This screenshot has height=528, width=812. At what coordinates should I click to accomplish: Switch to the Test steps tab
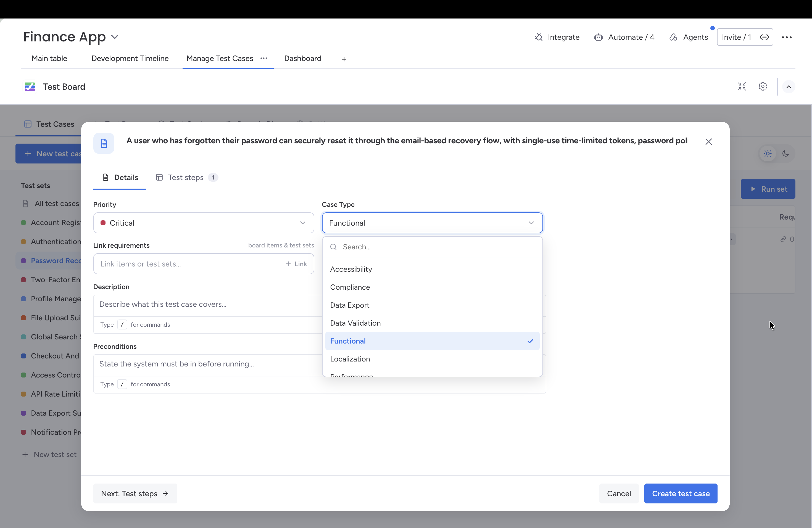pos(187,177)
